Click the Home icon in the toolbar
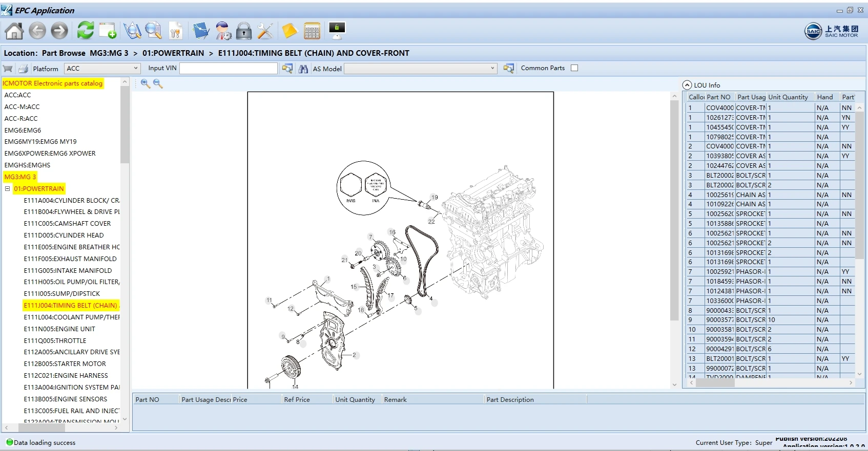The width and height of the screenshot is (868, 451). [14, 31]
